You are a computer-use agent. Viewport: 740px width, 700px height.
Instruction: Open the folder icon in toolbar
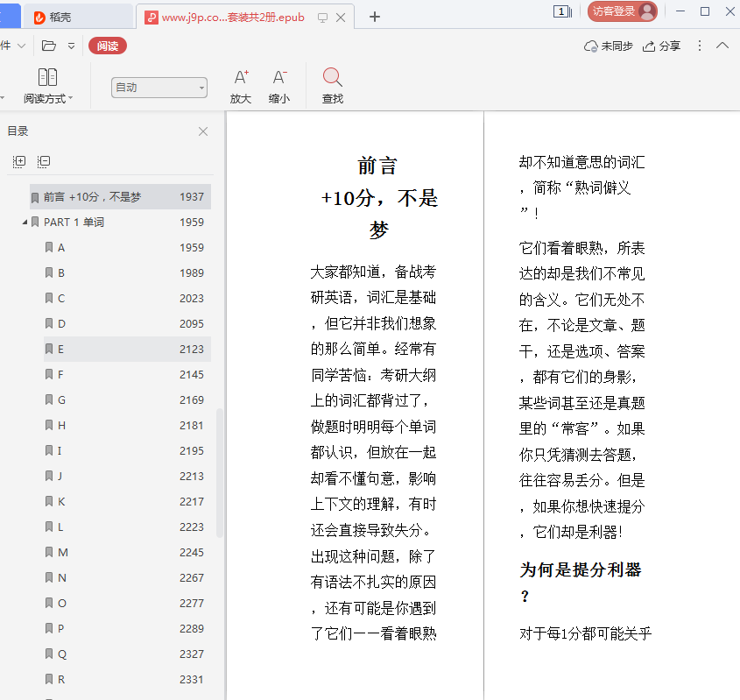coord(49,46)
